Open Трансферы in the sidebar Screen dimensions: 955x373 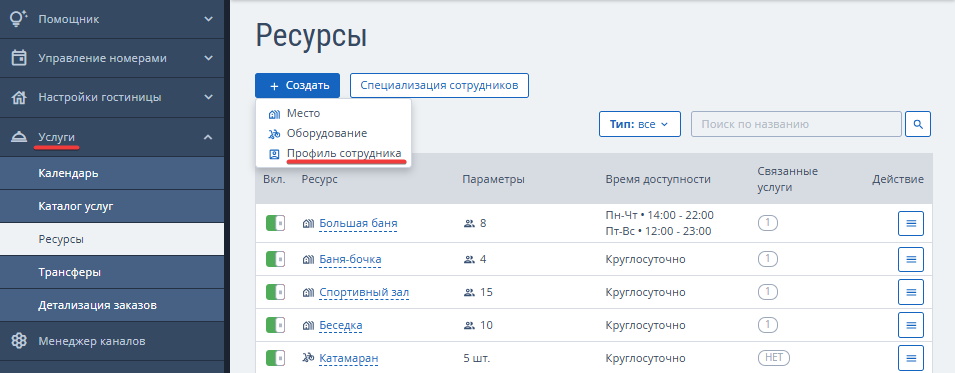tap(112, 272)
